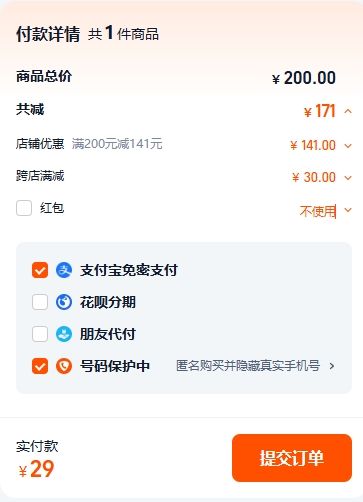Click the Huabei installment icon
This screenshot has width=363, height=502.
point(64,302)
